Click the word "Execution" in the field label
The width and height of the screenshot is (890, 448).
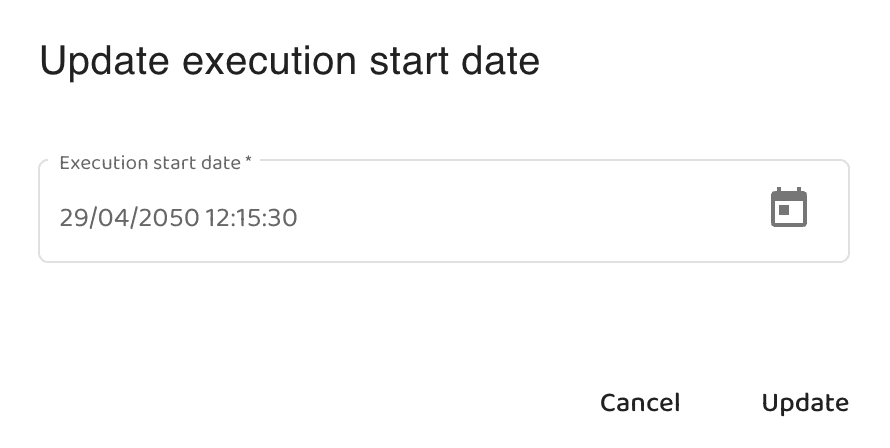(101, 163)
